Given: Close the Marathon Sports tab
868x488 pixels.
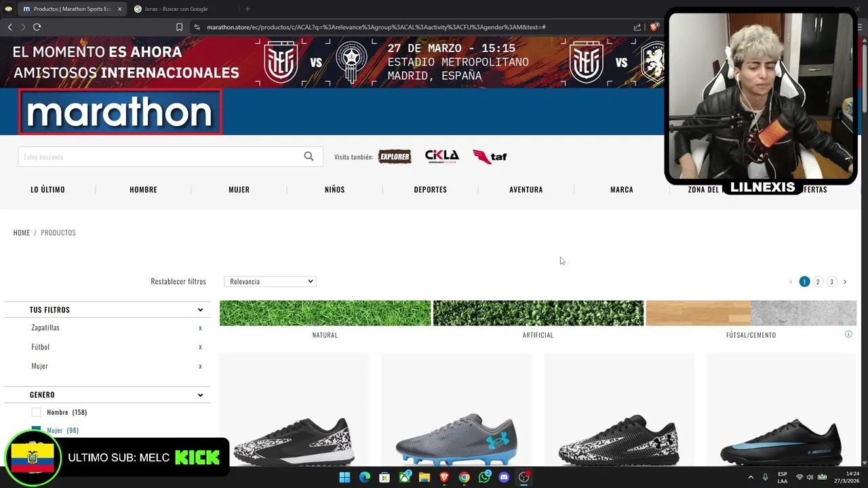Looking at the screenshot, I should (x=119, y=9).
